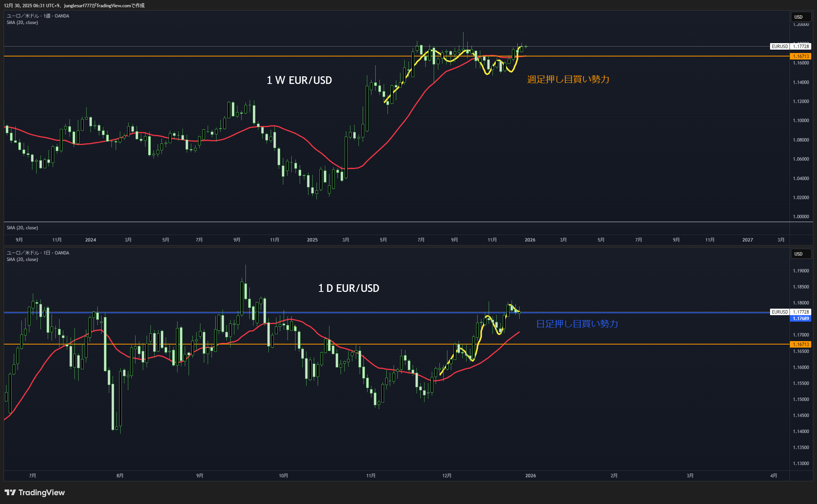Image resolution: width=817 pixels, height=504 pixels.
Task: Click the TradingView logo at bottom left
Action: click(x=35, y=493)
